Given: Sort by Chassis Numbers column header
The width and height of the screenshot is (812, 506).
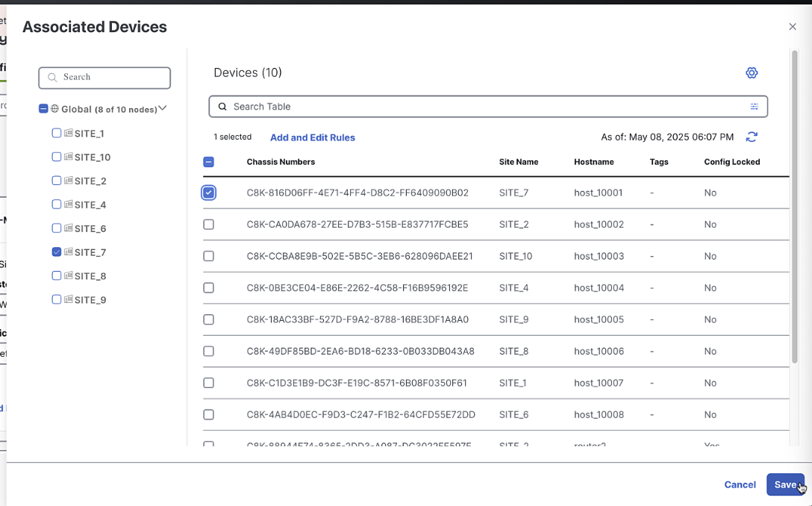Looking at the screenshot, I should pyautogui.click(x=281, y=162).
